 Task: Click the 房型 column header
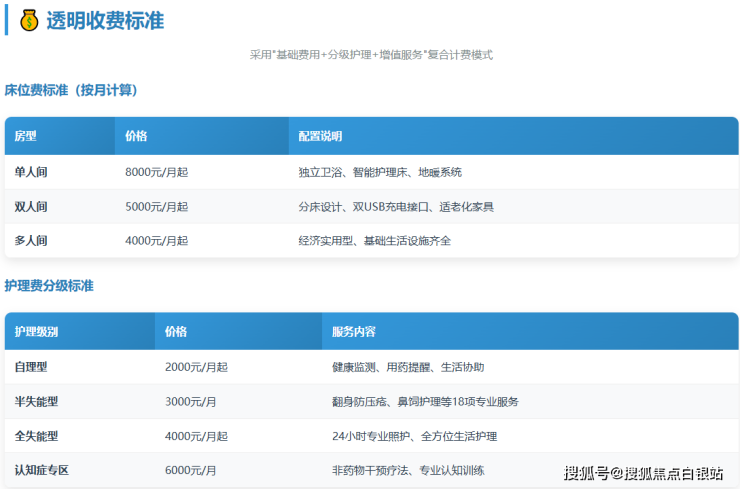point(25,136)
